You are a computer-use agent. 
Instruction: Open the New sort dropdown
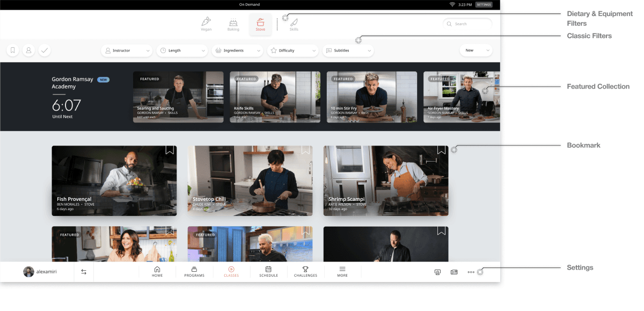point(476,50)
